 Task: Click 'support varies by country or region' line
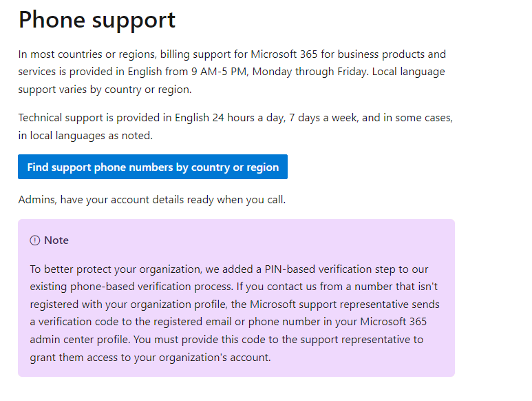pyautogui.click(x=105, y=90)
